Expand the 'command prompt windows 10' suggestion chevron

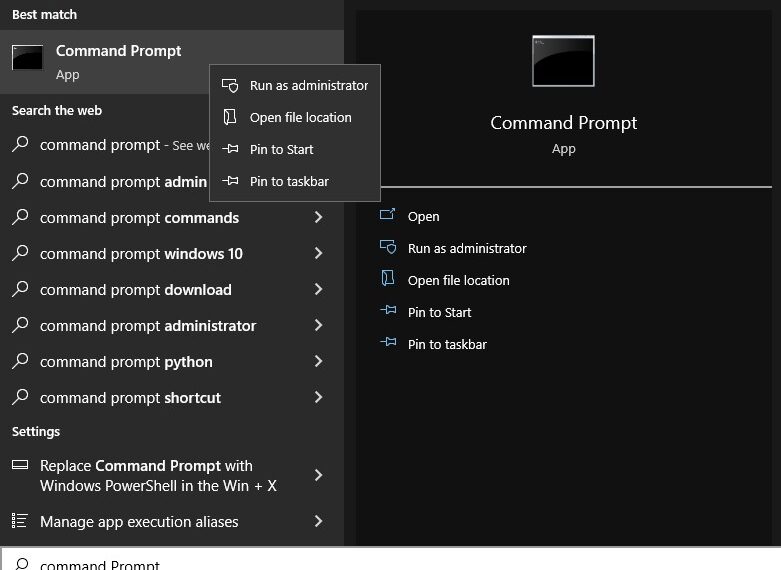[319, 253]
